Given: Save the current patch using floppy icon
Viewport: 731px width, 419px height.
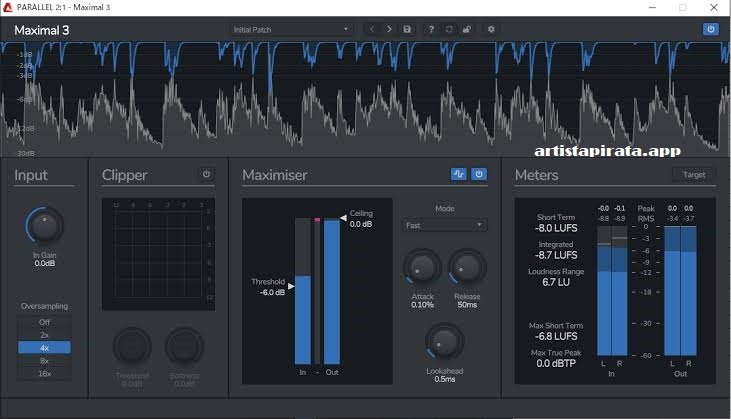Looking at the screenshot, I should point(407,29).
